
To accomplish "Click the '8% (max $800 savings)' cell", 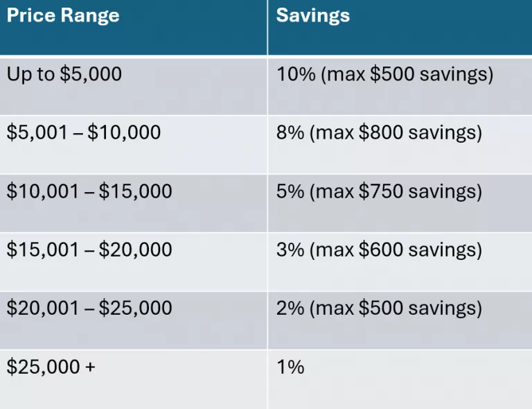I will coord(379,132).
